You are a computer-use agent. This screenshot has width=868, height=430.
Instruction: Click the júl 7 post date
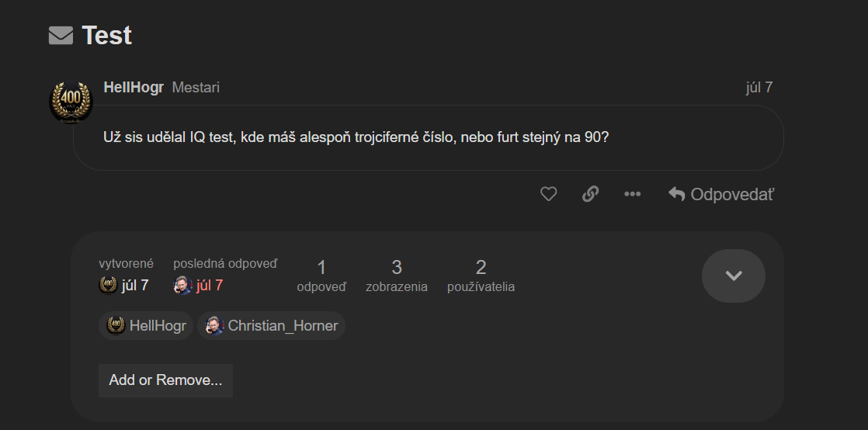759,88
